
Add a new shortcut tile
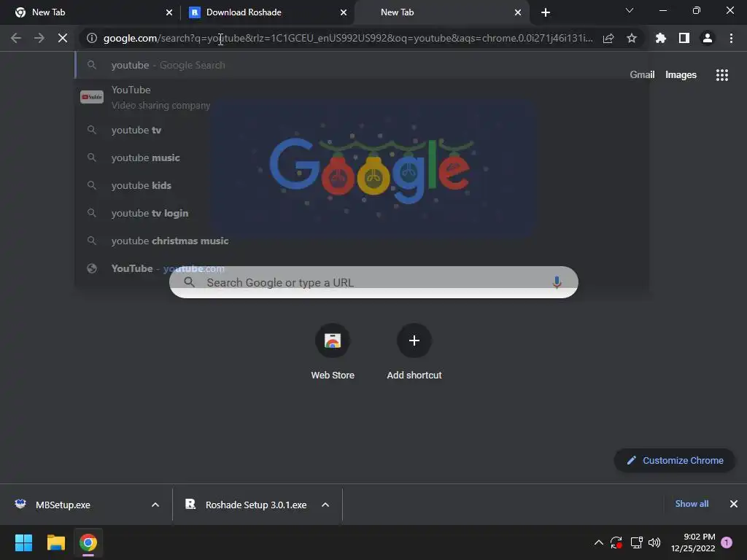(414, 351)
